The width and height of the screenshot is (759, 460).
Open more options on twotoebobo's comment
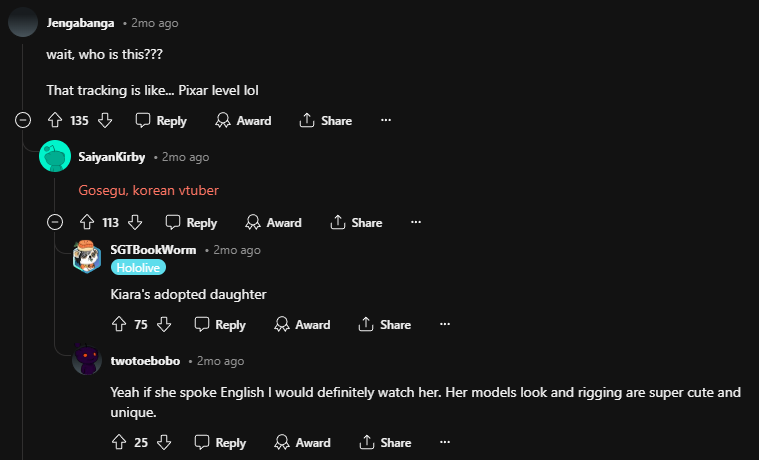(445, 442)
